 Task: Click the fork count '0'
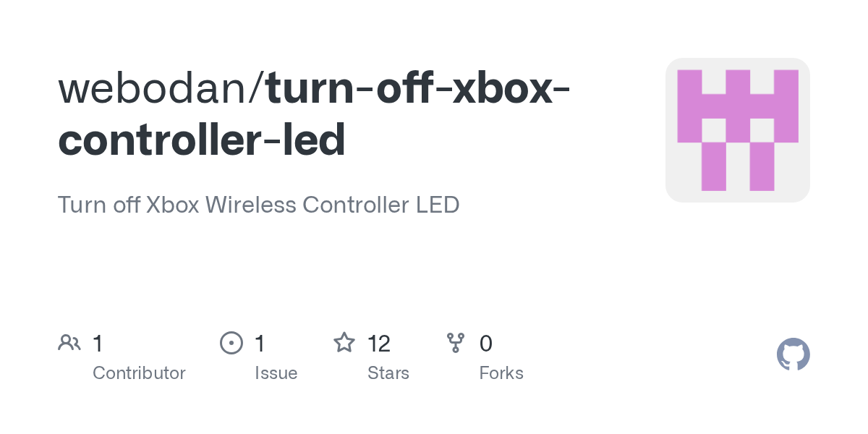486,343
